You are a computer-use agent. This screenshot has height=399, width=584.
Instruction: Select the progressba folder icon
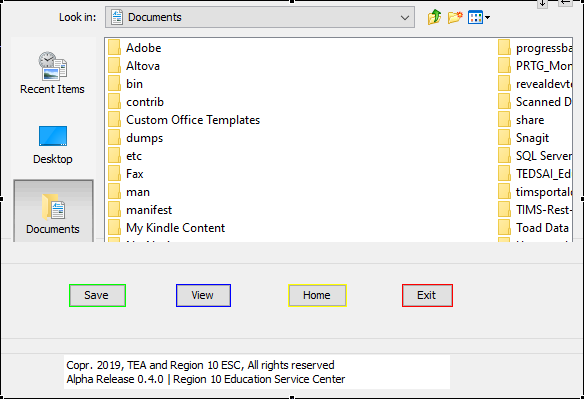pos(504,48)
